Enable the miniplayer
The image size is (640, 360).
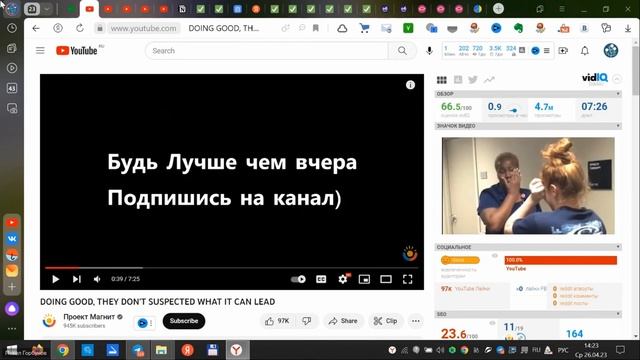point(364,279)
